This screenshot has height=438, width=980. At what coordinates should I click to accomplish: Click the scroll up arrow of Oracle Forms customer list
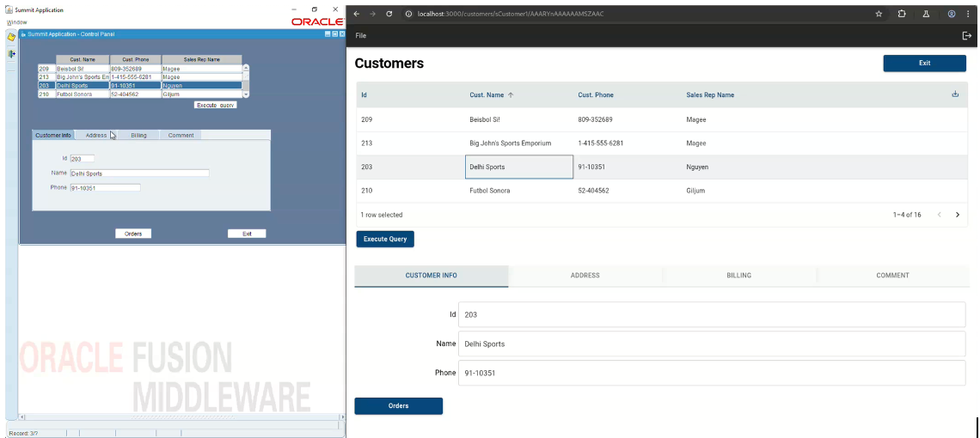point(246,68)
